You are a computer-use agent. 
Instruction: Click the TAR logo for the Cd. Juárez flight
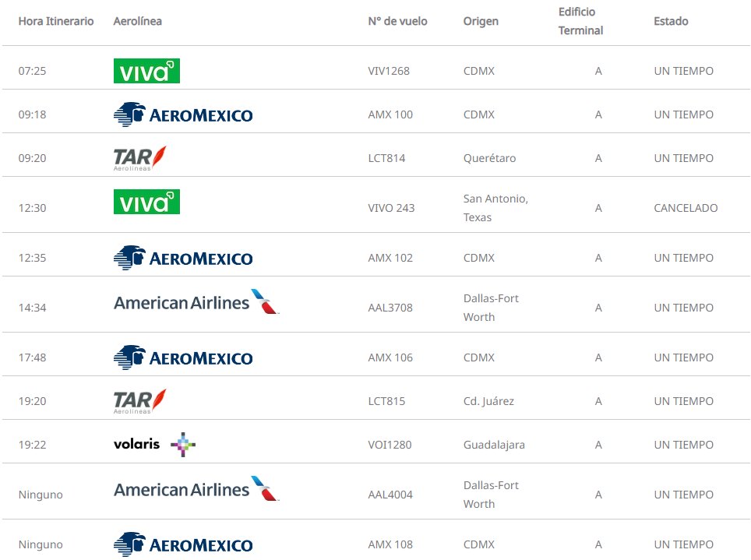(139, 401)
